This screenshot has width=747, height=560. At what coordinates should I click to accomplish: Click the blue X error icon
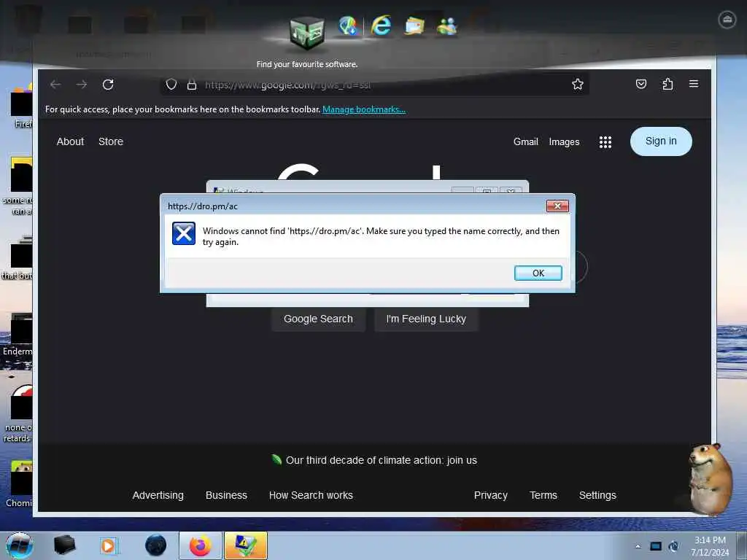point(183,233)
